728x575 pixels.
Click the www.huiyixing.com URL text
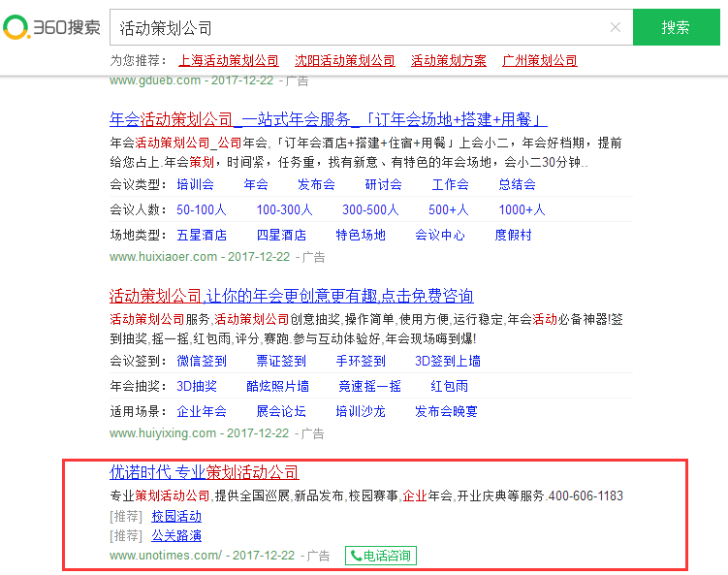coord(163,432)
